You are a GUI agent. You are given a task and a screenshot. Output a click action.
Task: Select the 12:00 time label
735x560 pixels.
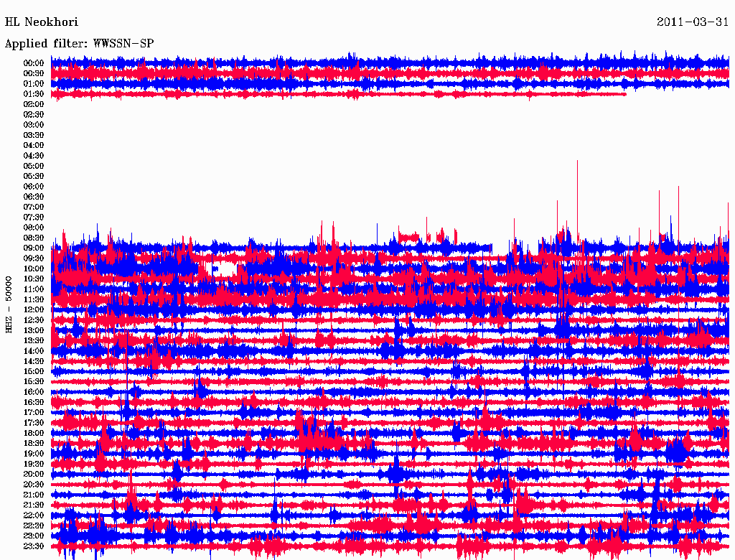coord(33,309)
